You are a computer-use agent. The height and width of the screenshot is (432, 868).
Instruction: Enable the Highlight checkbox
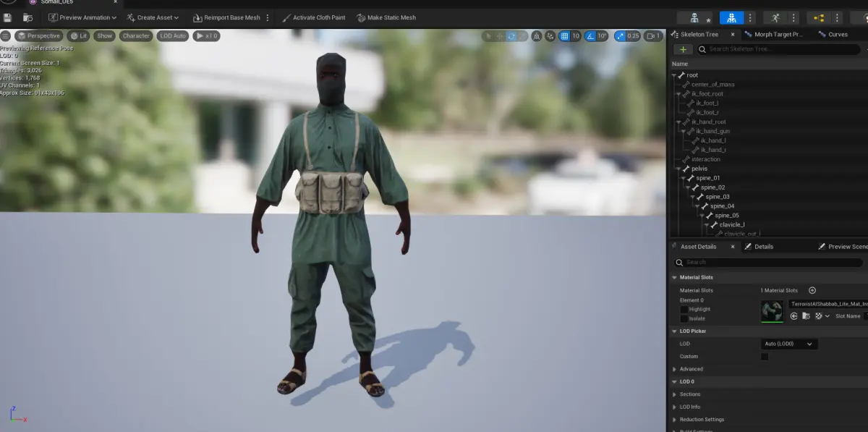(684, 309)
